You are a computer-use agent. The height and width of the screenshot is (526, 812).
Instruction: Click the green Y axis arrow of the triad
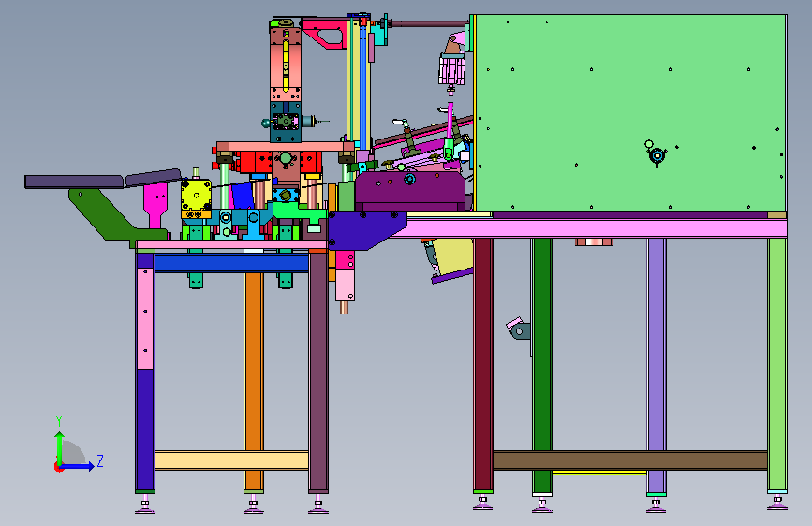click(60, 447)
